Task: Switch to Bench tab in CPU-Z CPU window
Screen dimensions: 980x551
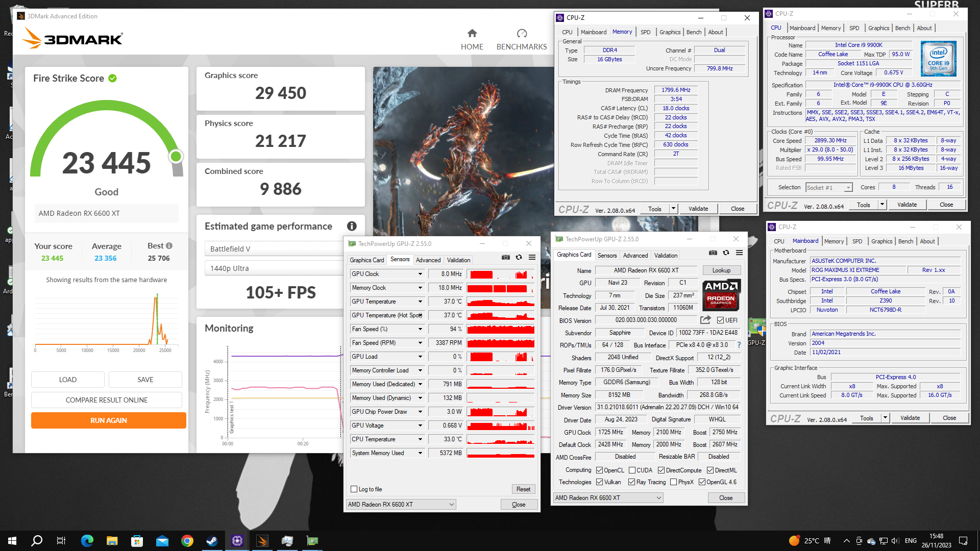Action: coord(902,28)
